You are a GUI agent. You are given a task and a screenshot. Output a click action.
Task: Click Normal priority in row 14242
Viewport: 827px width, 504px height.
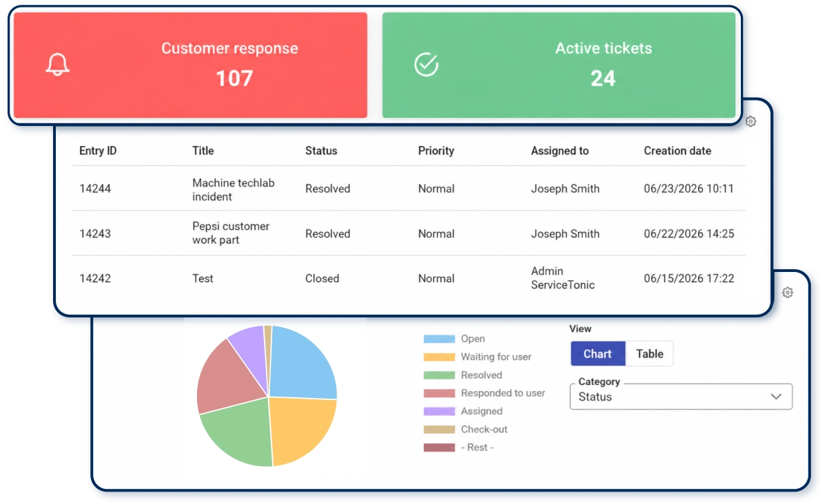coord(436,279)
